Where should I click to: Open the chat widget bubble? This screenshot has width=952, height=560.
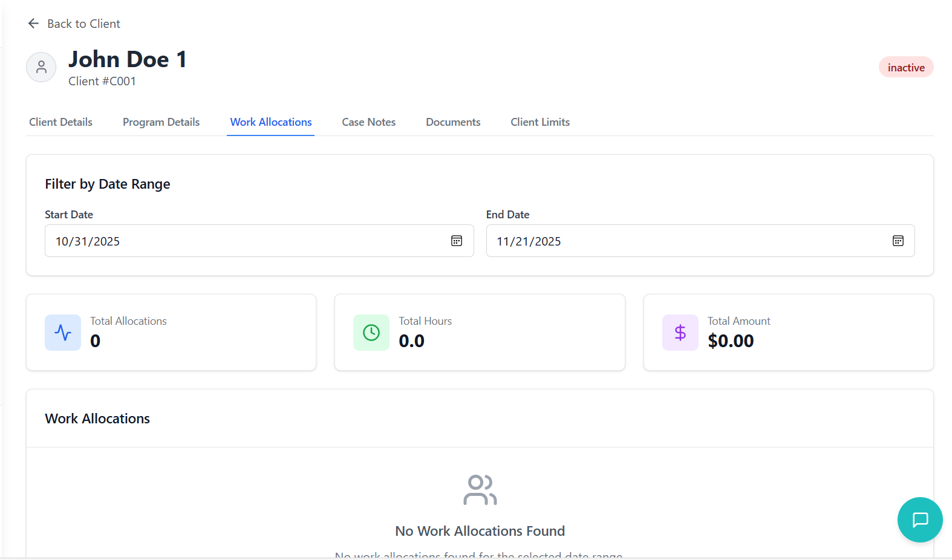coord(919,519)
